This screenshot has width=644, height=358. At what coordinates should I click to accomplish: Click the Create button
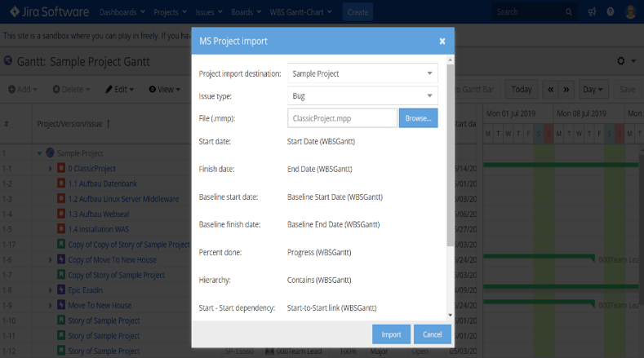point(358,12)
